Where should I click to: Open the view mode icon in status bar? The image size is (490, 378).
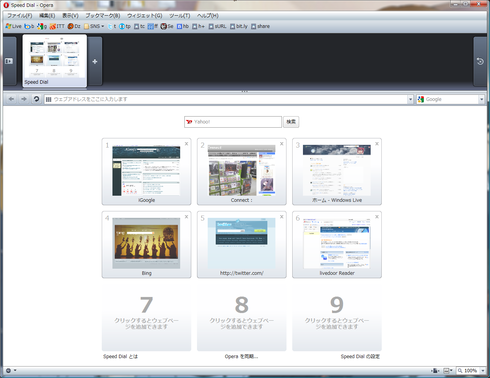click(448, 370)
